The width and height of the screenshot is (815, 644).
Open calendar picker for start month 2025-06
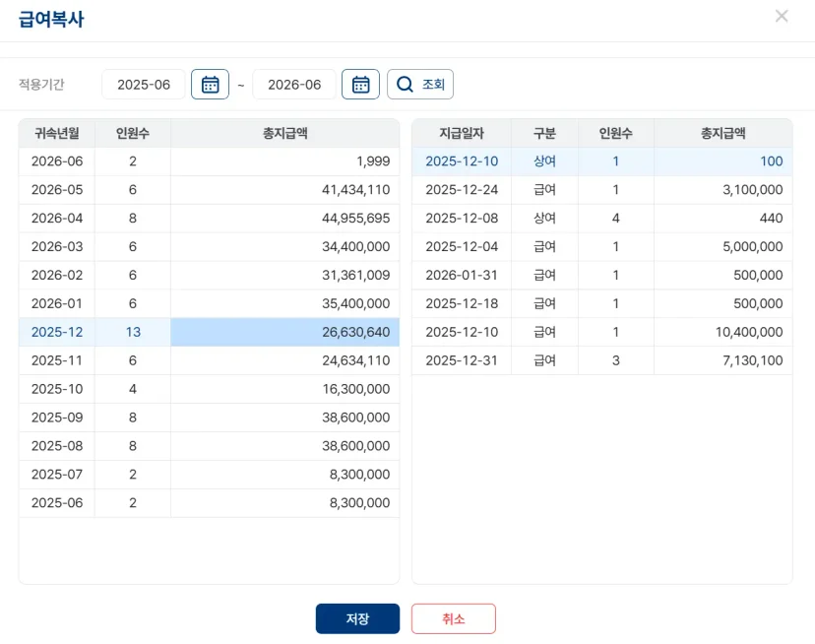[x=210, y=85]
